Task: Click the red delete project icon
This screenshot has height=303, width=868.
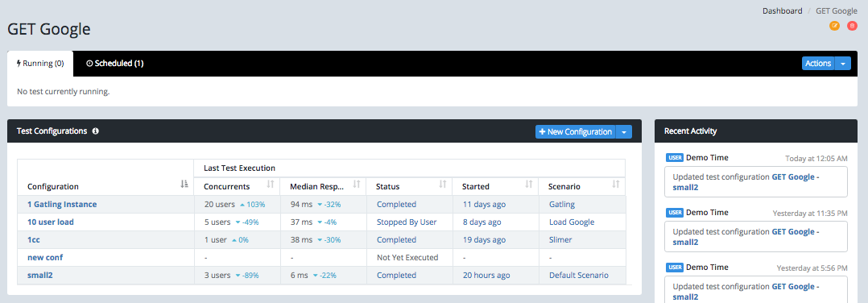Action: click(x=853, y=26)
